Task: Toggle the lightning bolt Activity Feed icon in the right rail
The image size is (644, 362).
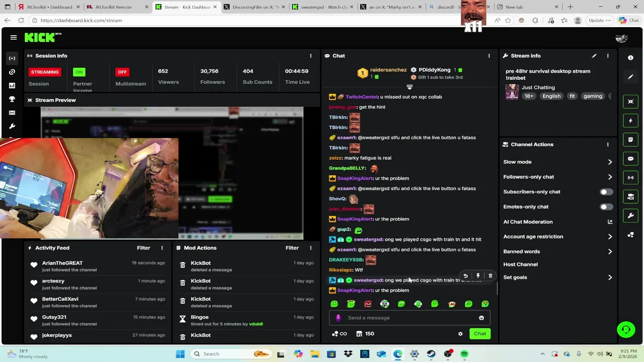Action: coord(630,121)
